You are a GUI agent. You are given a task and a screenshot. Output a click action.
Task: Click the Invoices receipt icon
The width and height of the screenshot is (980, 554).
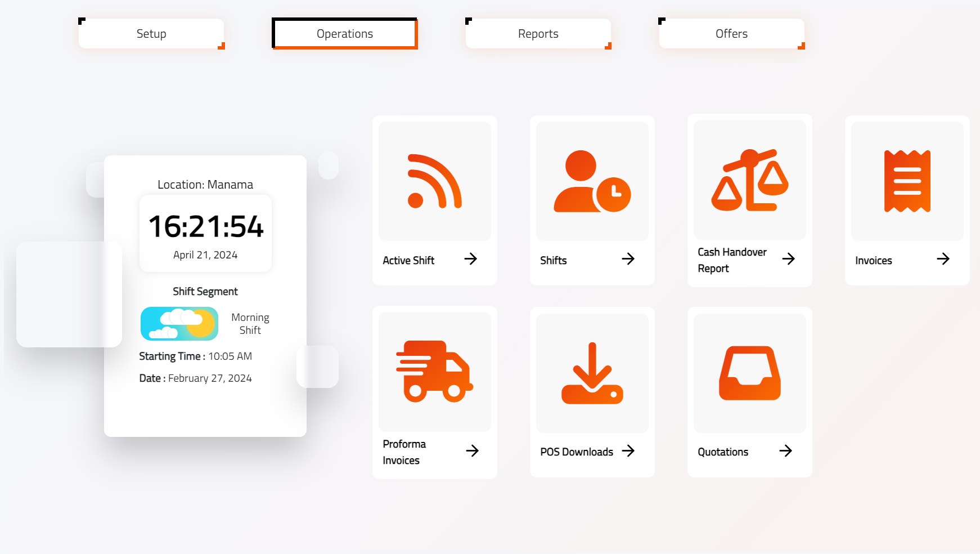coord(907,180)
